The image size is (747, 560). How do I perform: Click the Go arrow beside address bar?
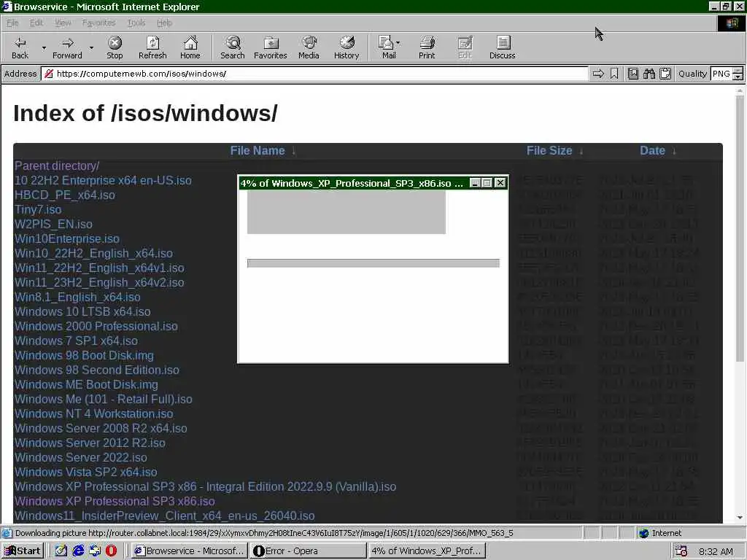pyautogui.click(x=598, y=74)
